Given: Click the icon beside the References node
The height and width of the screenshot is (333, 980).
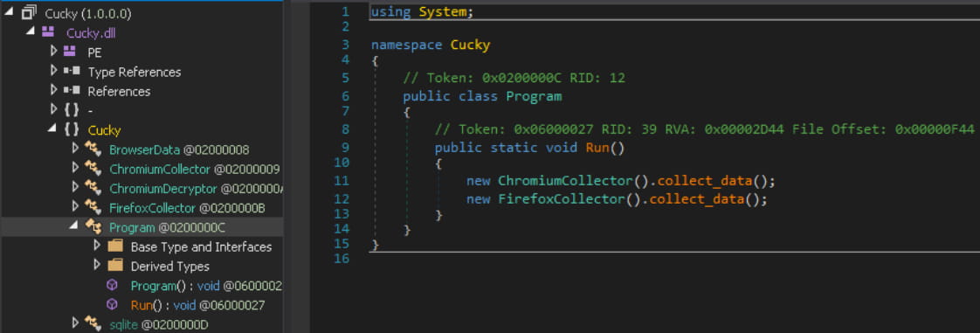Looking at the screenshot, I should [72, 91].
